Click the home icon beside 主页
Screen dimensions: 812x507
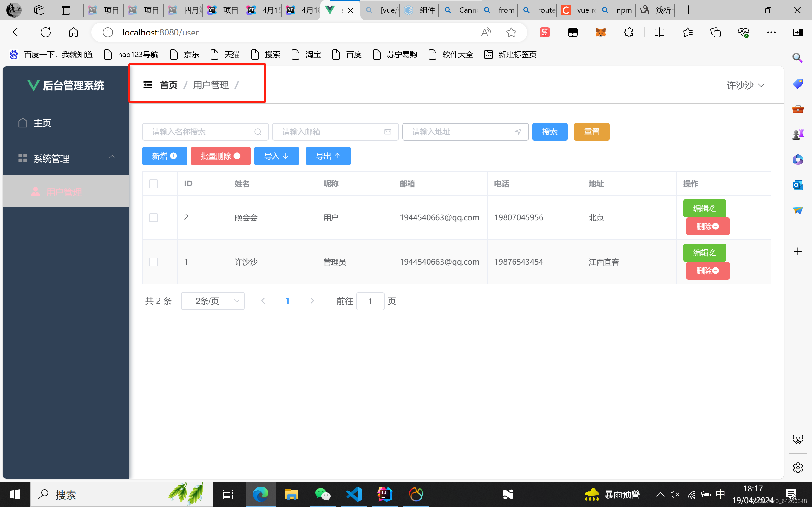23,123
